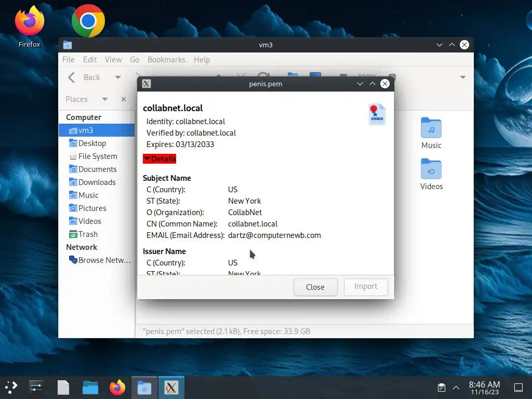
Task: Open the view mode dropdown arrow in toolbar
Action: 462,77
